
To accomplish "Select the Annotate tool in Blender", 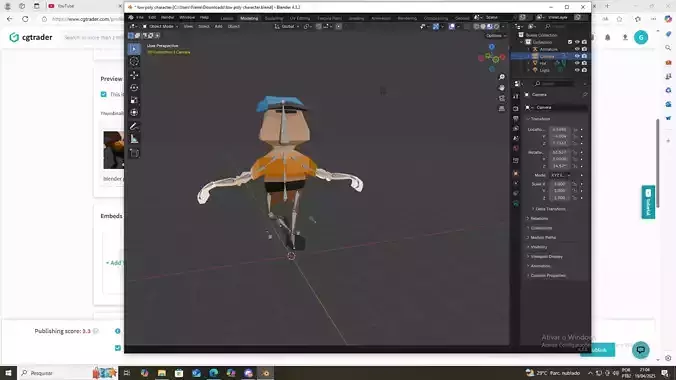I will click(x=134, y=126).
